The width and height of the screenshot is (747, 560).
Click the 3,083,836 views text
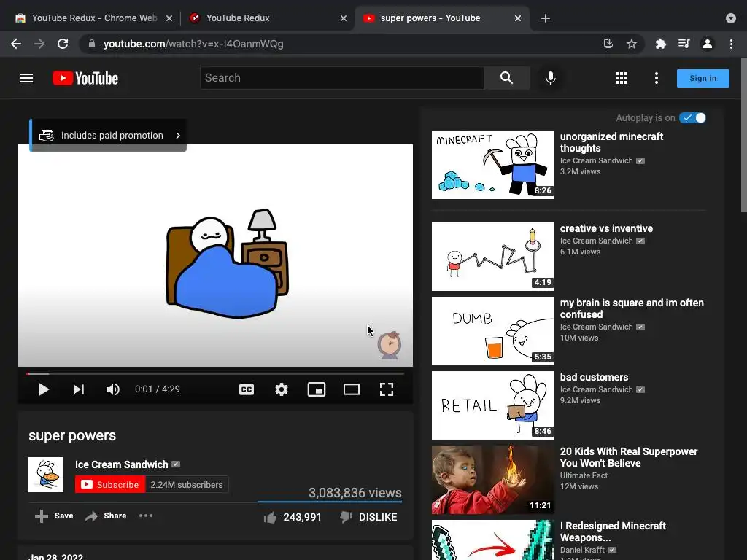pos(355,493)
